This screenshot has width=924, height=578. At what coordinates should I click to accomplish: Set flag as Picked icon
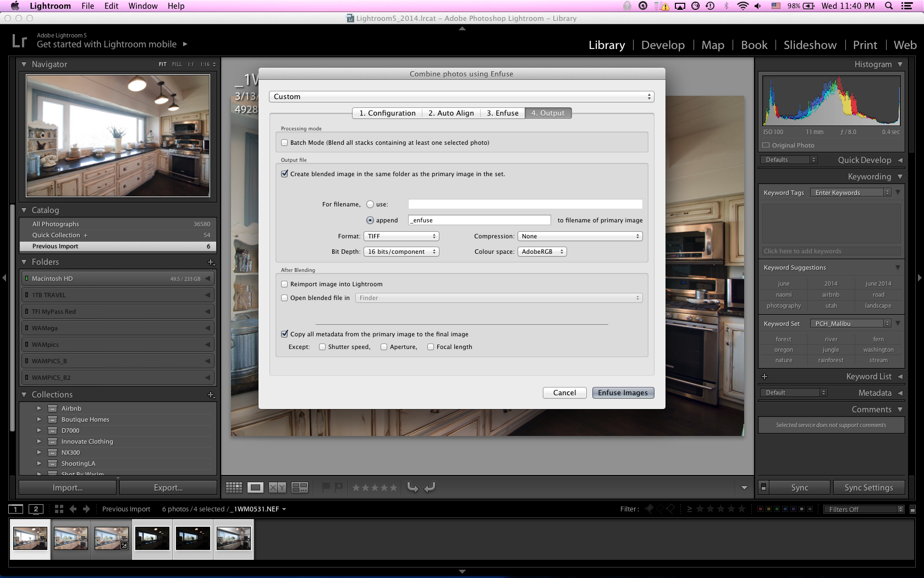click(x=326, y=487)
